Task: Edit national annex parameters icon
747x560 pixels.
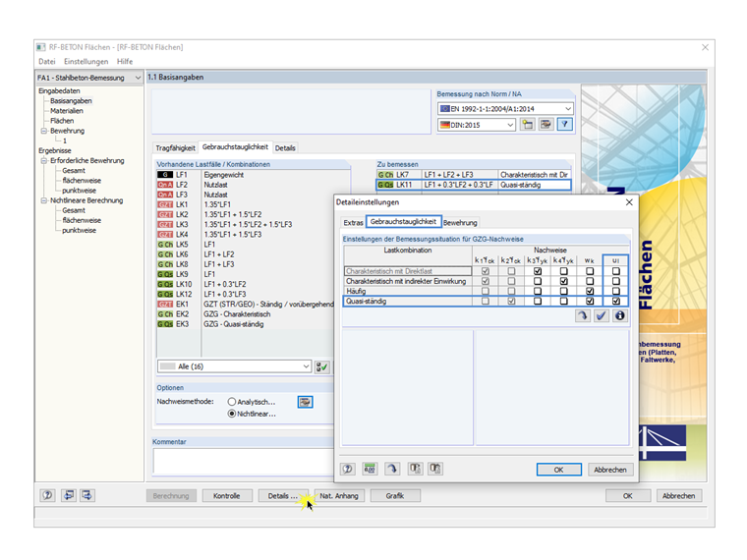Action: [546, 125]
